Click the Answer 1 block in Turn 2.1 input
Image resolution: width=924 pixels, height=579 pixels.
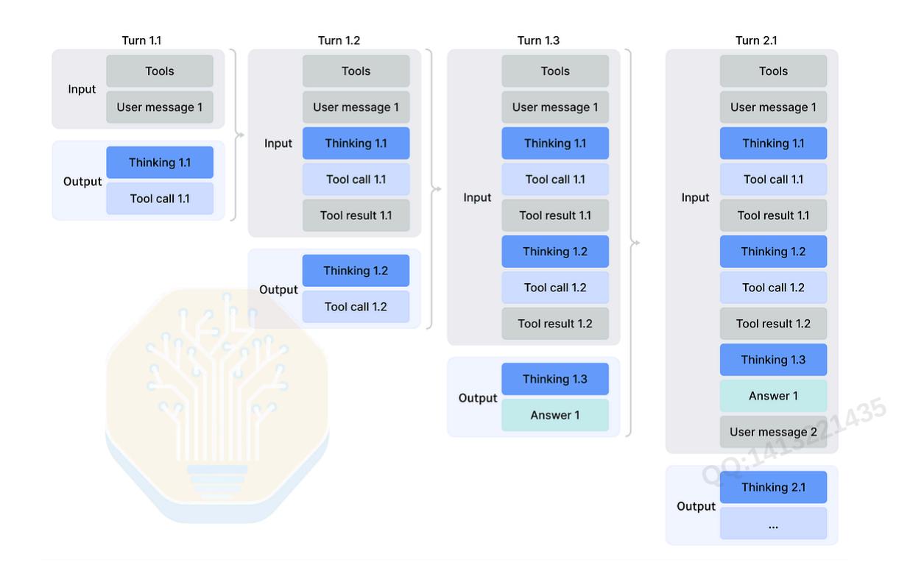pos(773,396)
